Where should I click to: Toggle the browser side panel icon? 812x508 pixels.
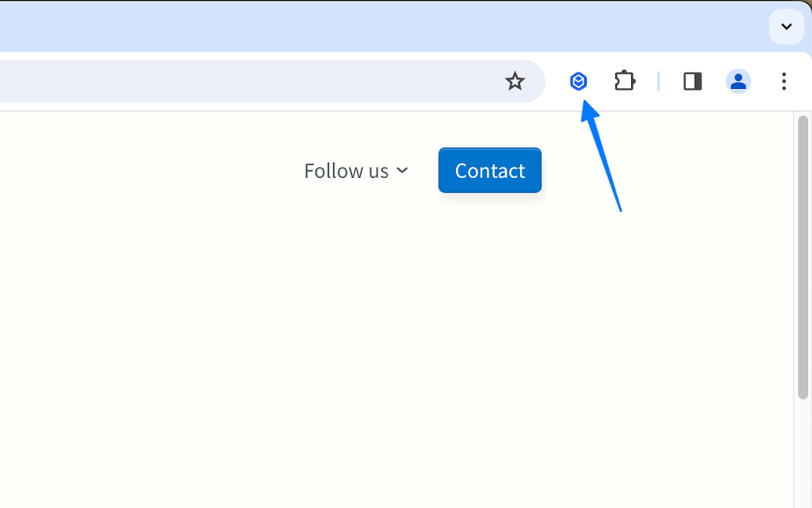click(x=692, y=82)
